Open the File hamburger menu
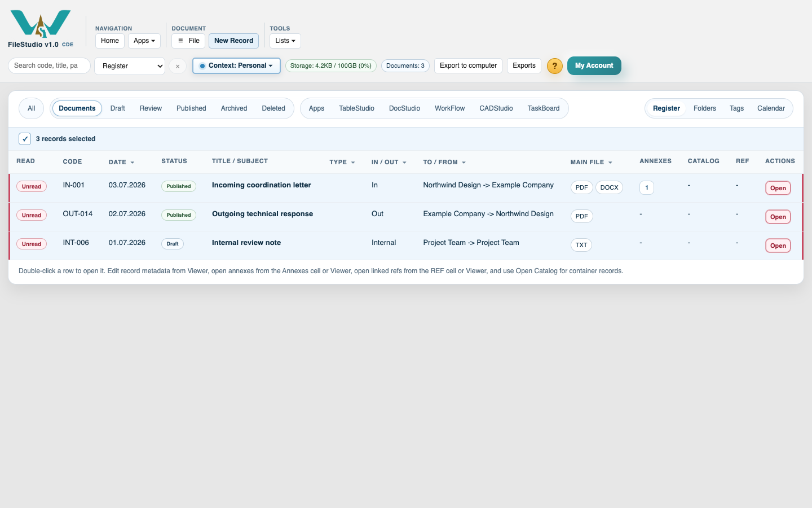 click(188, 41)
